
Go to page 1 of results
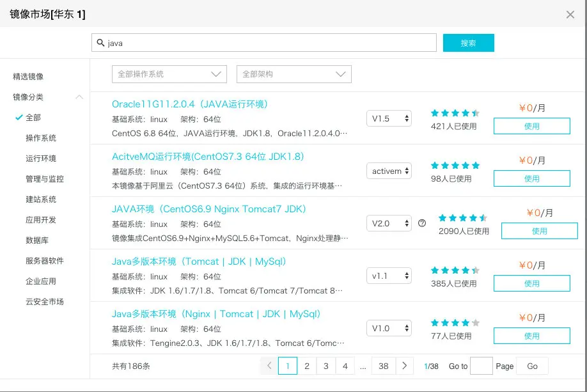288,366
